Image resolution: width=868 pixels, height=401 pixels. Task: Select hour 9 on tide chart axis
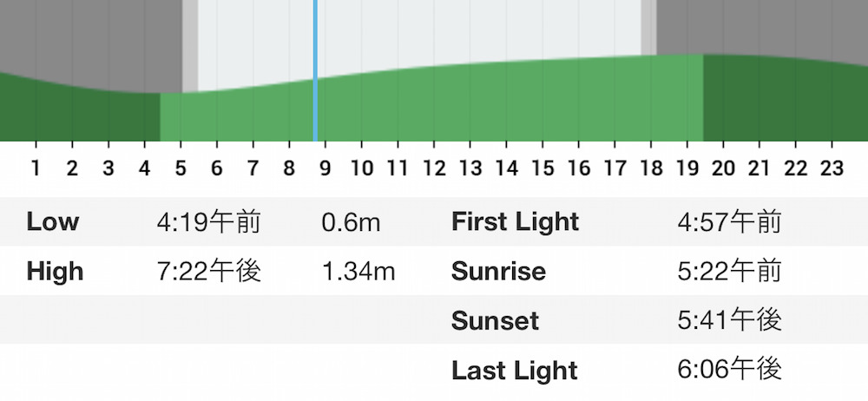[325, 168]
